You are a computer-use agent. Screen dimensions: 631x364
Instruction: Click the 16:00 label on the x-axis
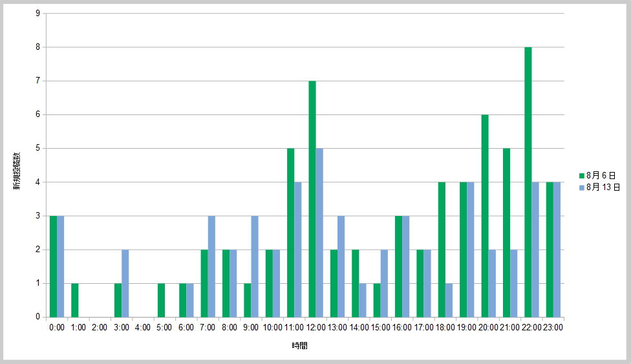pos(401,327)
